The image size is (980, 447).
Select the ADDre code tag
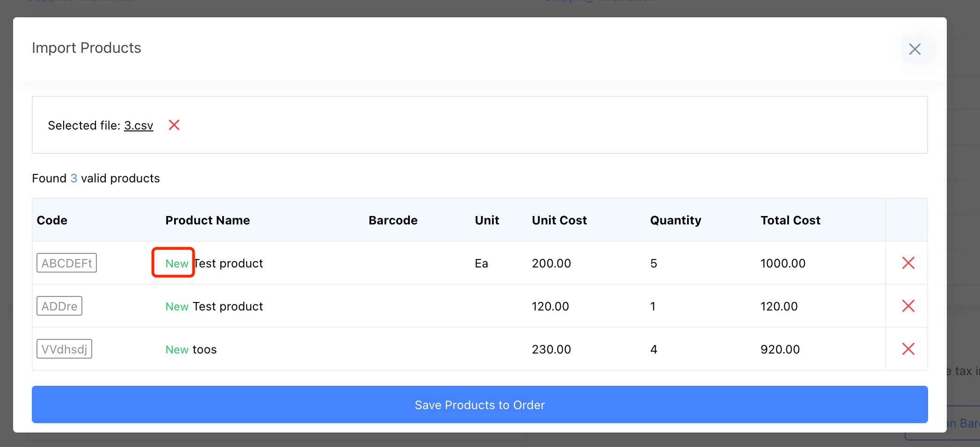tap(59, 306)
